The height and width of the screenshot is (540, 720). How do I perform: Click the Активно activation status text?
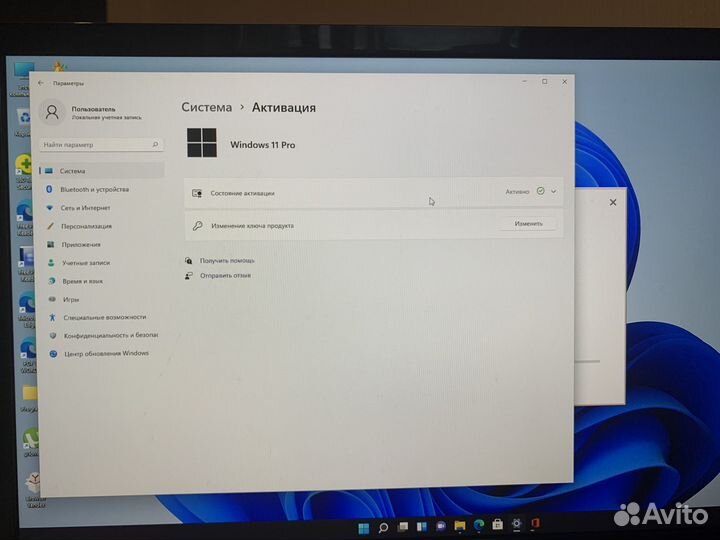[517, 191]
